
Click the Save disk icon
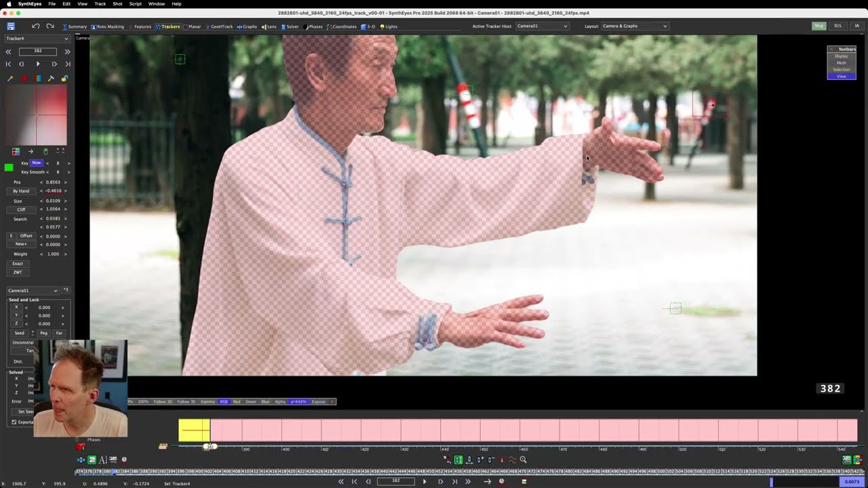pos(11,26)
